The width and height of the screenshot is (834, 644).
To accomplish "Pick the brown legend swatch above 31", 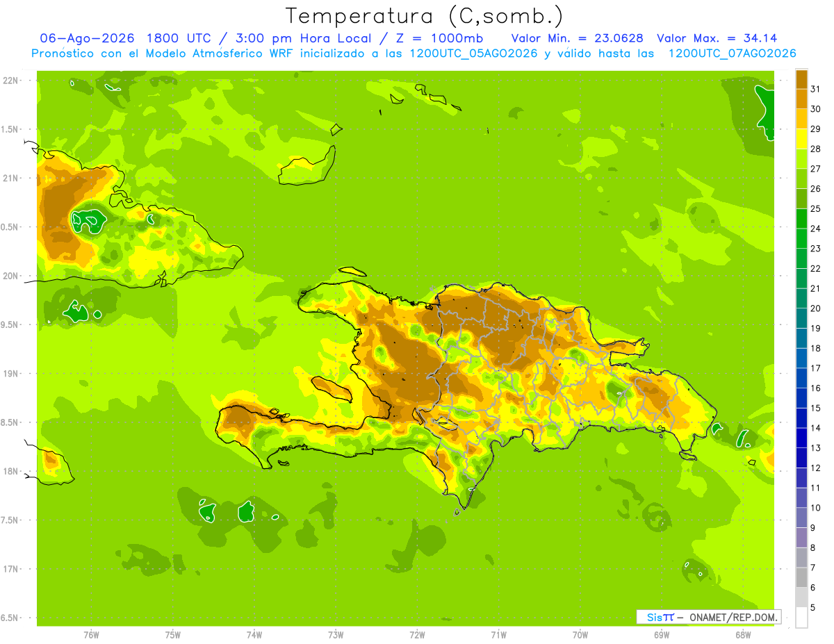I will tap(801, 79).
